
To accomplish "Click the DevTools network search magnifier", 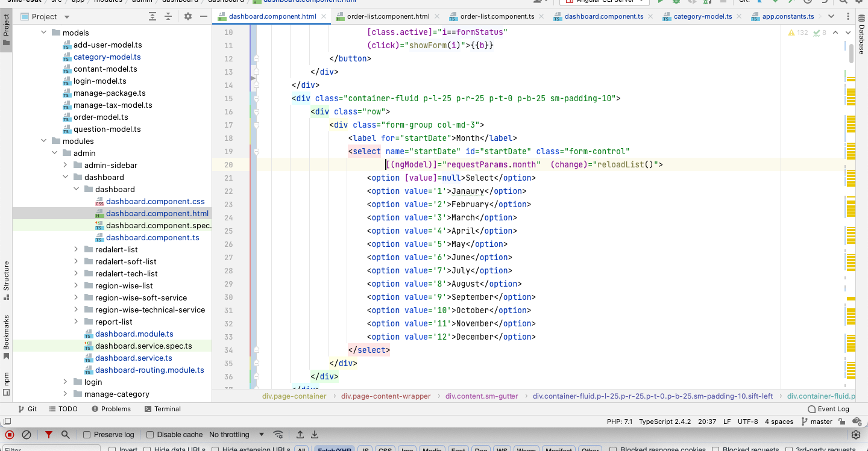I will click(x=65, y=435).
